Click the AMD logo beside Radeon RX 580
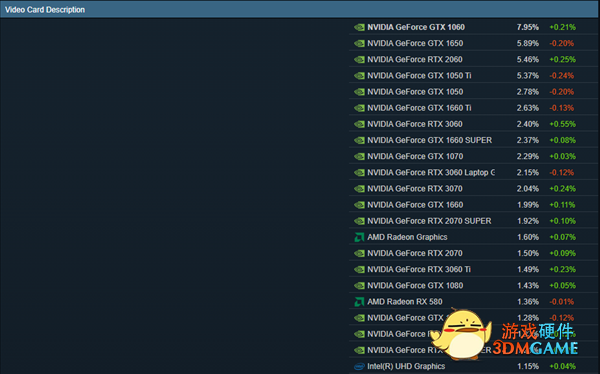This screenshot has width=600, height=374. coord(359,302)
